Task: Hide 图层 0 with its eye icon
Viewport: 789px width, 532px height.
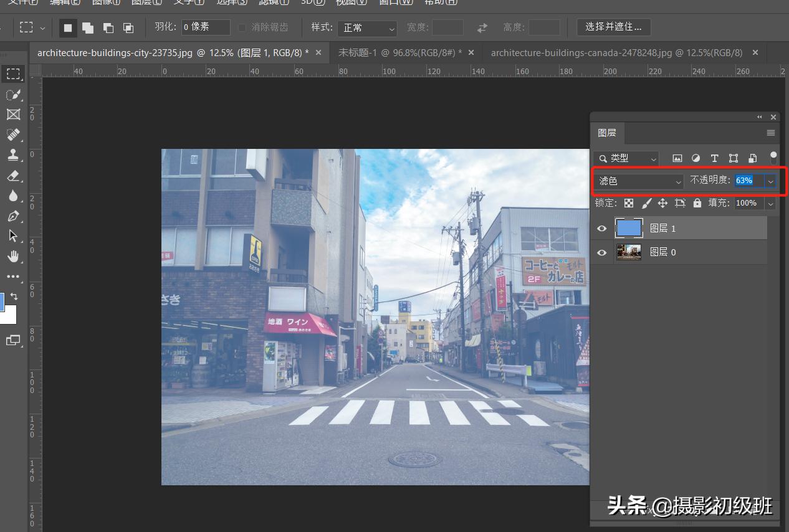Action: click(x=601, y=252)
